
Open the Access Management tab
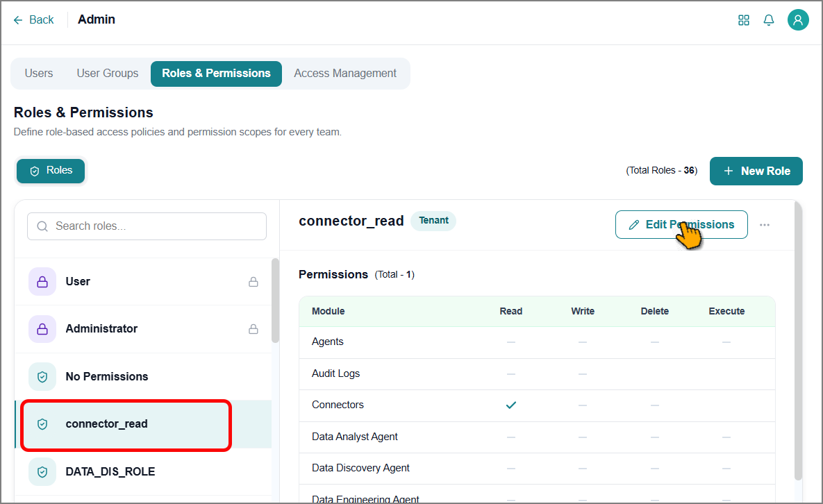point(345,74)
